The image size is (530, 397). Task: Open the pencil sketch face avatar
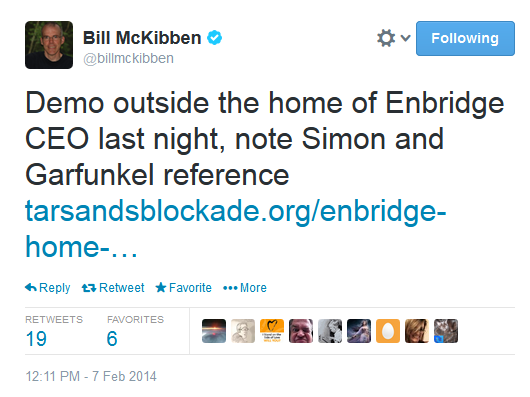243,331
